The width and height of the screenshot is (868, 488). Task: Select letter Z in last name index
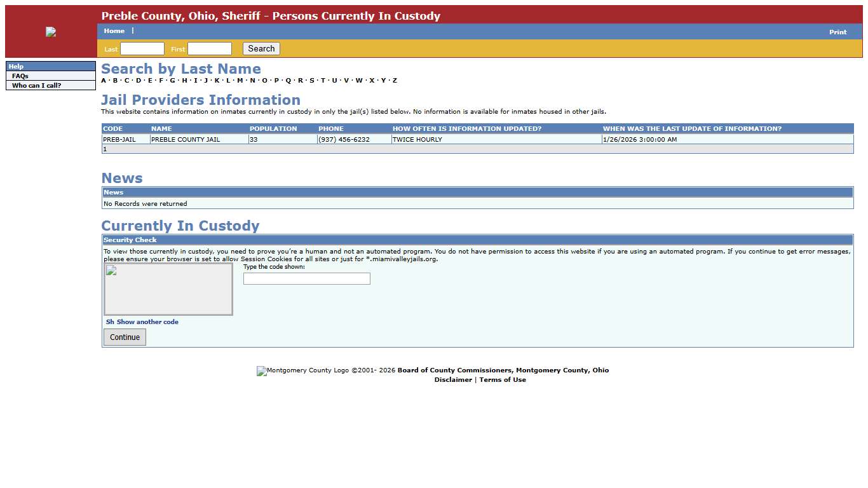click(395, 81)
